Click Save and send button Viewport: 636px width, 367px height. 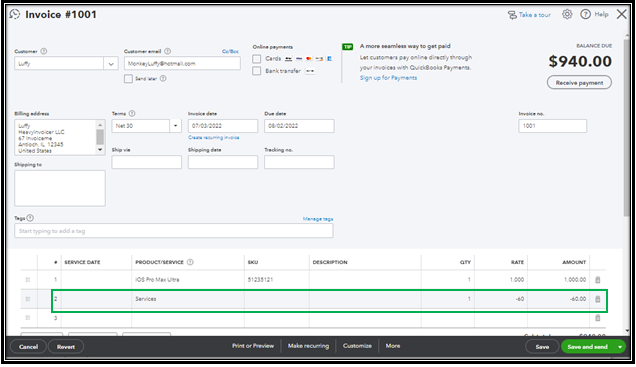(x=587, y=347)
